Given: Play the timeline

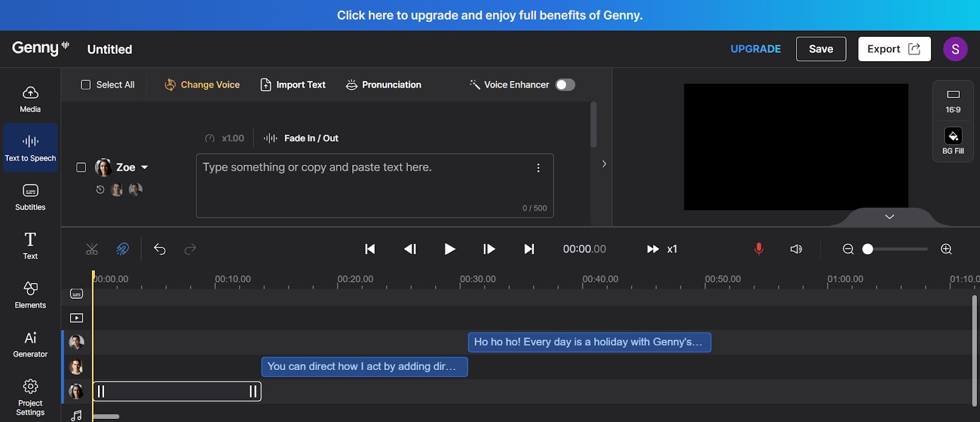Looking at the screenshot, I should tap(450, 249).
